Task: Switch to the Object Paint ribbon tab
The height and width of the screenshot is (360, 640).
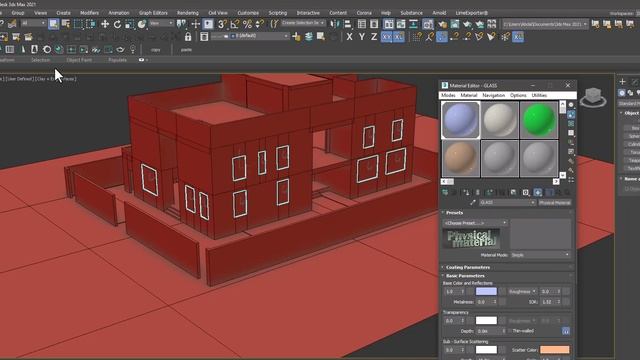Action: [x=79, y=60]
